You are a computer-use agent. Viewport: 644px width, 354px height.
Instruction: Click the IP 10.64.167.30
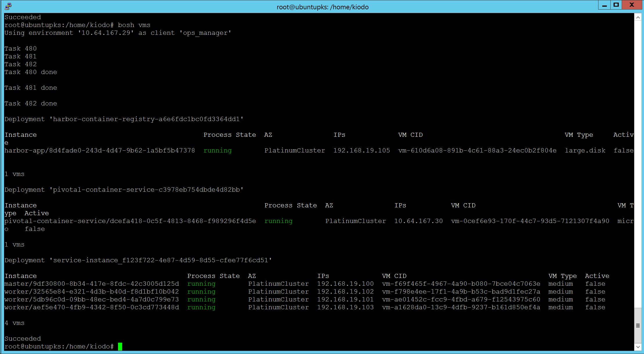(418, 221)
